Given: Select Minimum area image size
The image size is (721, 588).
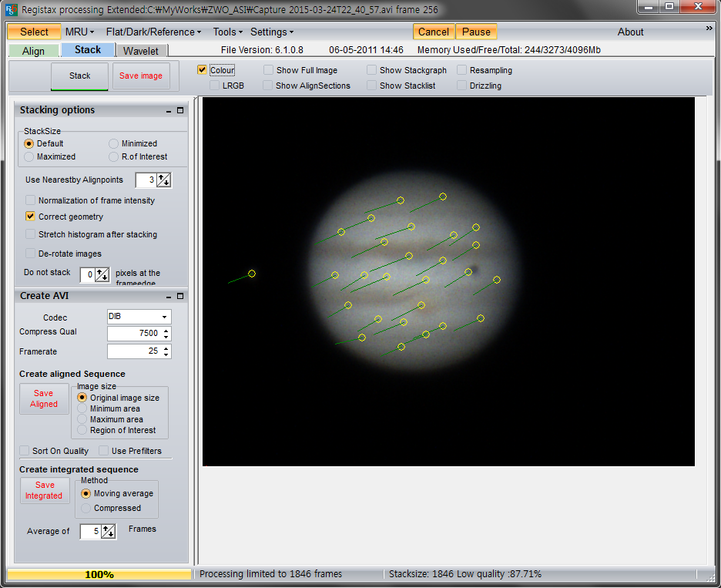Looking at the screenshot, I should coord(82,408).
